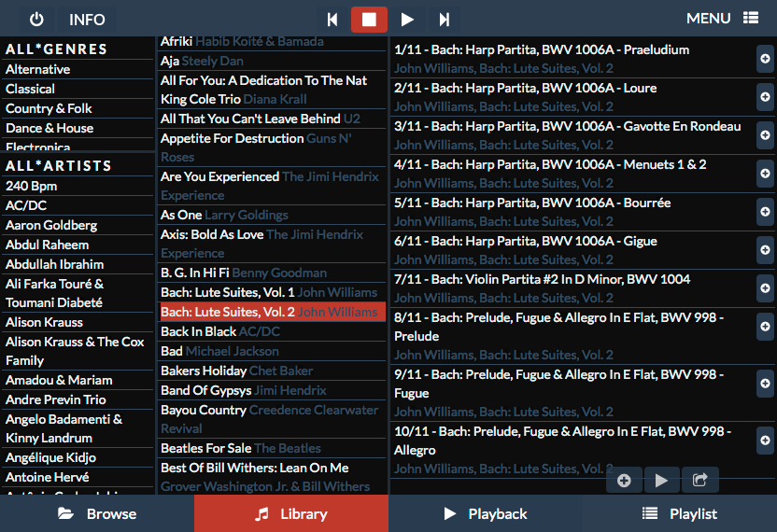Choose the Classical genre

coord(78,90)
